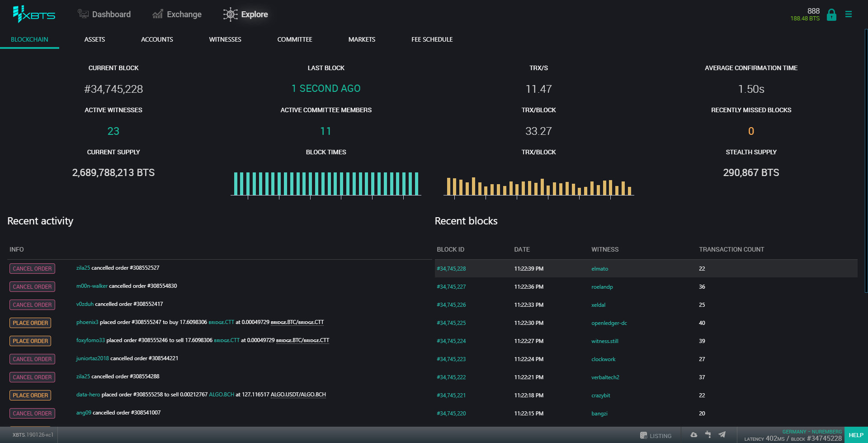Open witness xeldal
This screenshot has width=868, height=443.
[x=598, y=305]
